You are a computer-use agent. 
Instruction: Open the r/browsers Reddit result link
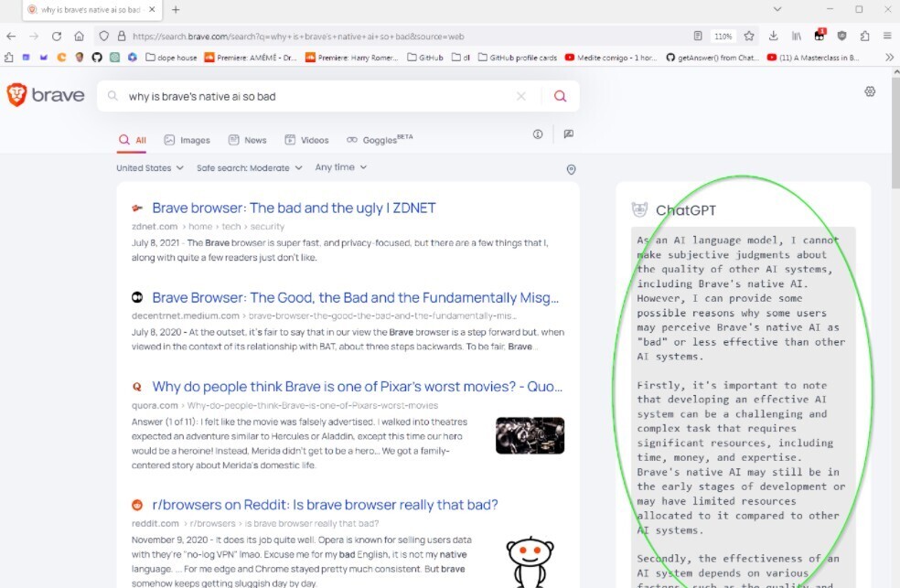[x=325, y=505]
